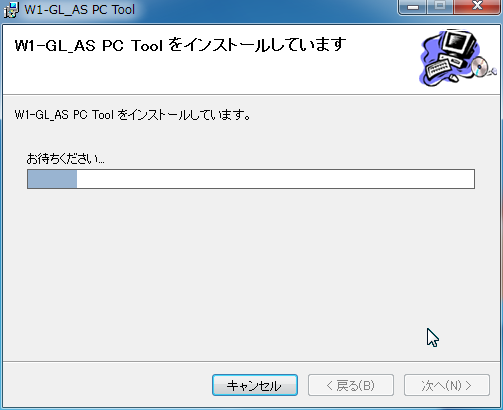Click the CD disc in banner graphic
The height and width of the screenshot is (410, 503).
coord(479,66)
